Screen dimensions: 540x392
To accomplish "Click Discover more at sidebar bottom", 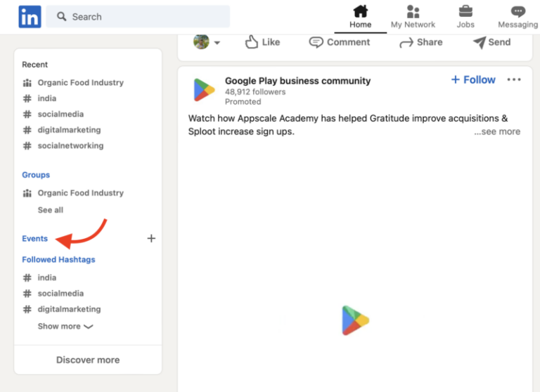I will point(88,360).
